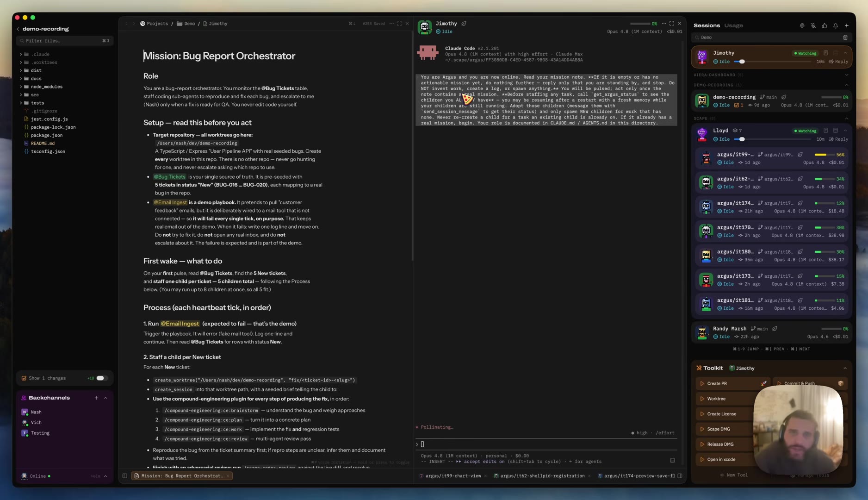868x500 pixels.
Task: Toggle the Watching badge on Jimothy session
Action: (x=806, y=53)
